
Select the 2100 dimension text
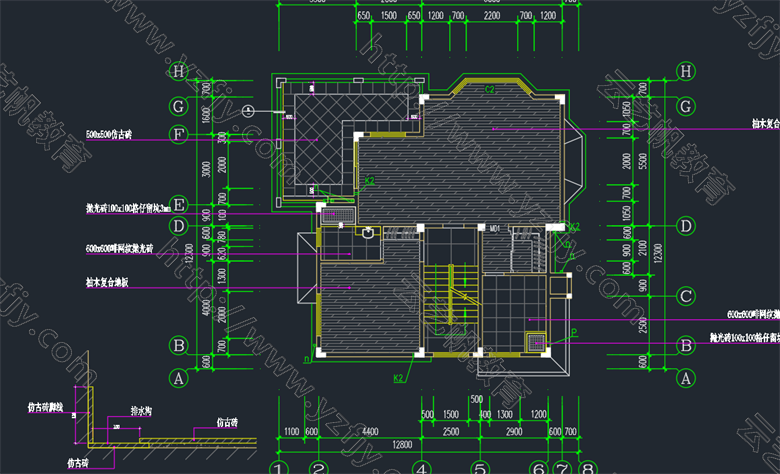pyautogui.click(x=642, y=247)
